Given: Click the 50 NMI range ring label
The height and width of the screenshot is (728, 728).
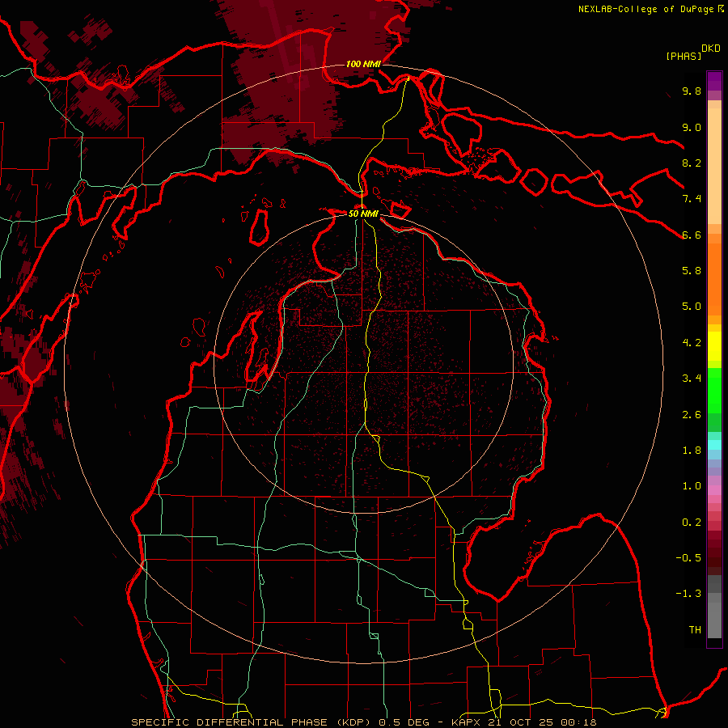Looking at the screenshot, I should pyautogui.click(x=363, y=214).
